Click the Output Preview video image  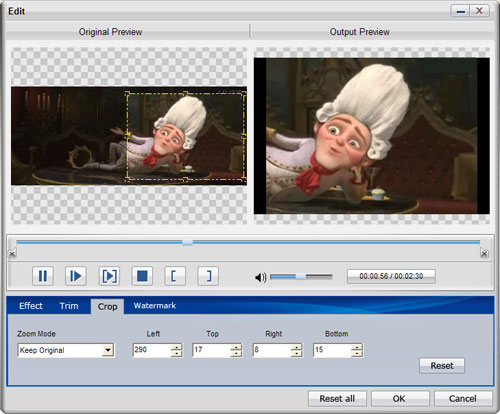pyautogui.click(x=372, y=136)
